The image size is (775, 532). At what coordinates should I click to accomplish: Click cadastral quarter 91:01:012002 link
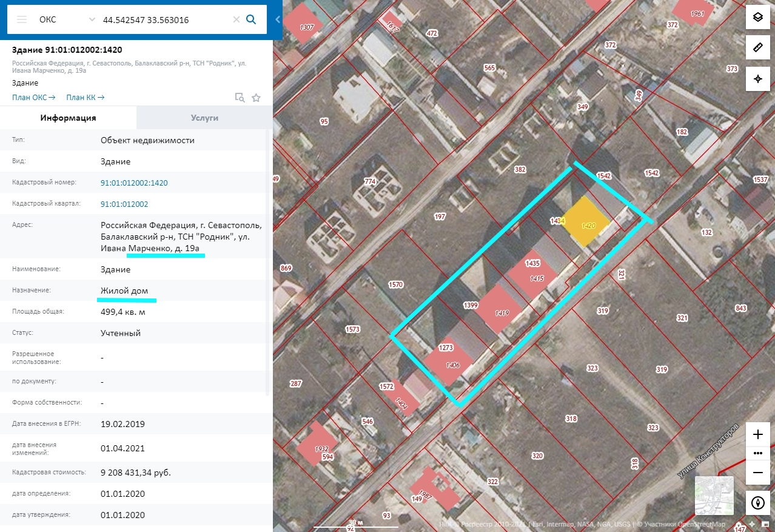[x=124, y=204]
